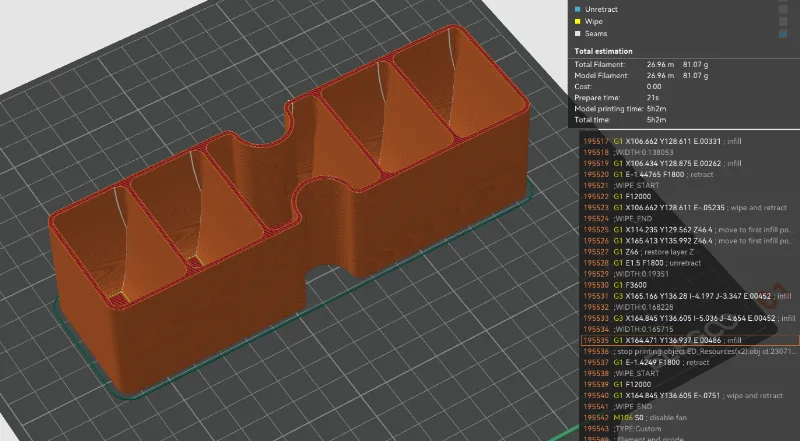Click the yellow Wipe color swatch
Viewport: 800px width, 441px height.
coord(578,21)
